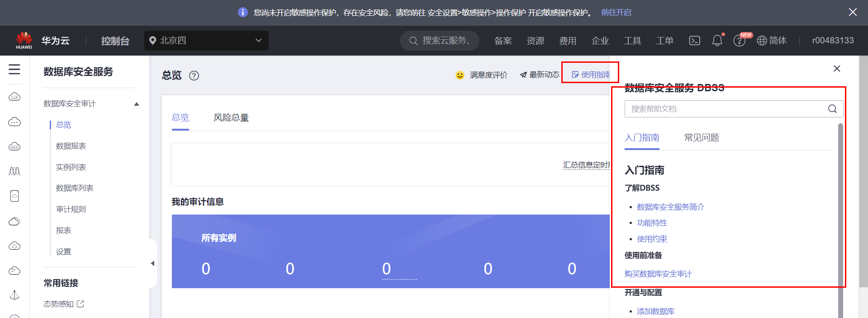Open the 控制台 console link

[115, 41]
